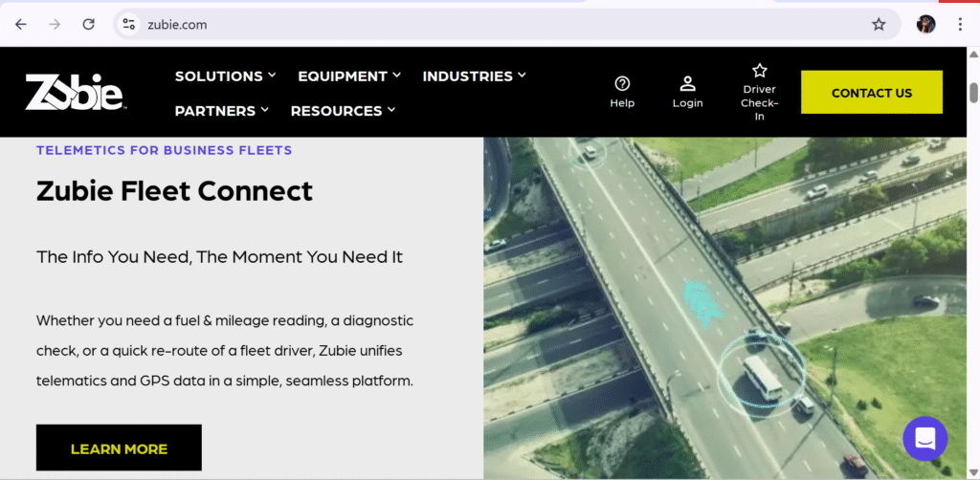Open the RESOURCES nav item
The width and height of the screenshot is (980, 480).
click(336, 111)
